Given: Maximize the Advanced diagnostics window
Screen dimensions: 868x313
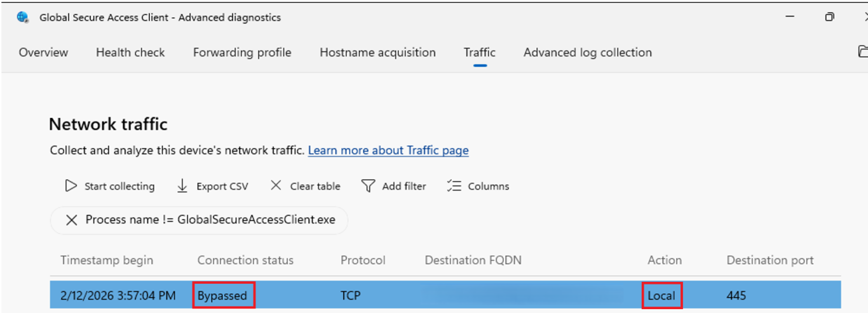Looking at the screenshot, I should (829, 17).
